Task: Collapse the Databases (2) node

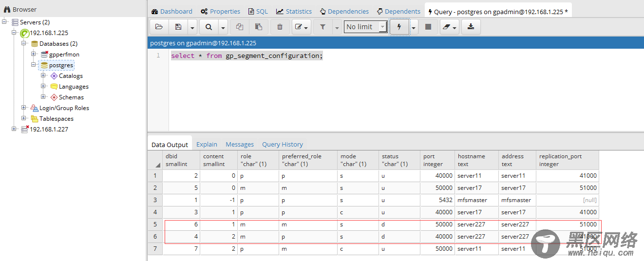Action: point(24,43)
